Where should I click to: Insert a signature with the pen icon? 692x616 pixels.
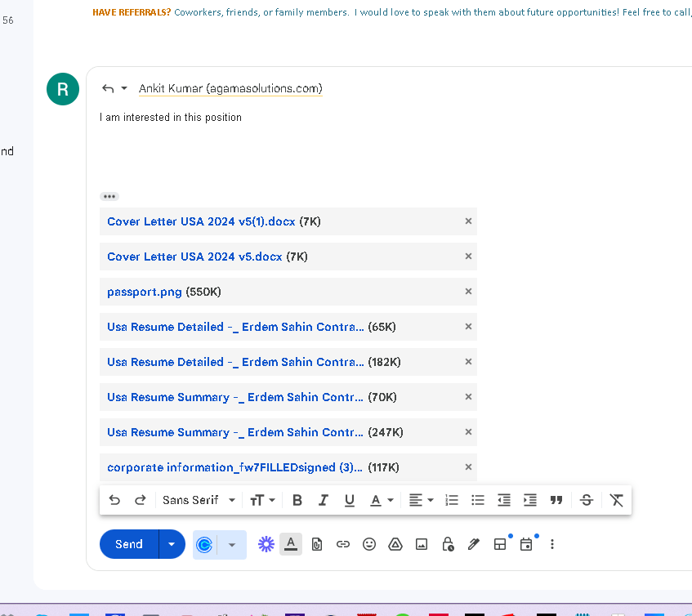tap(474, 544)
